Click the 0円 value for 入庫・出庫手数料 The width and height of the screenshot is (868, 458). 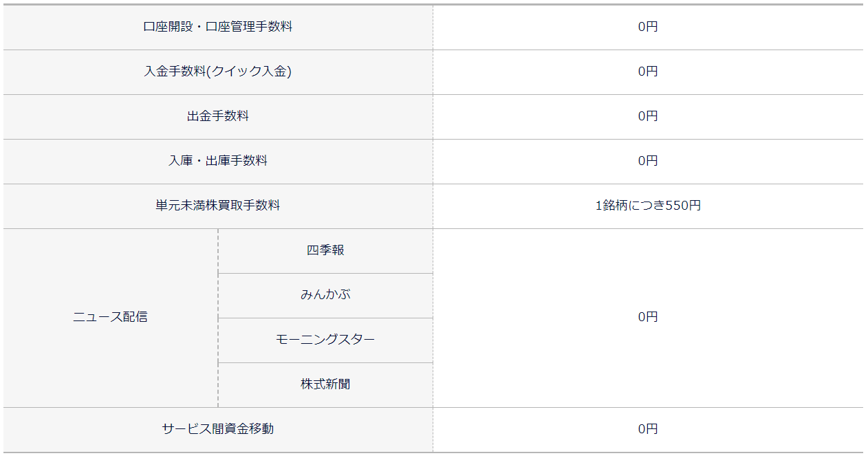648,162
